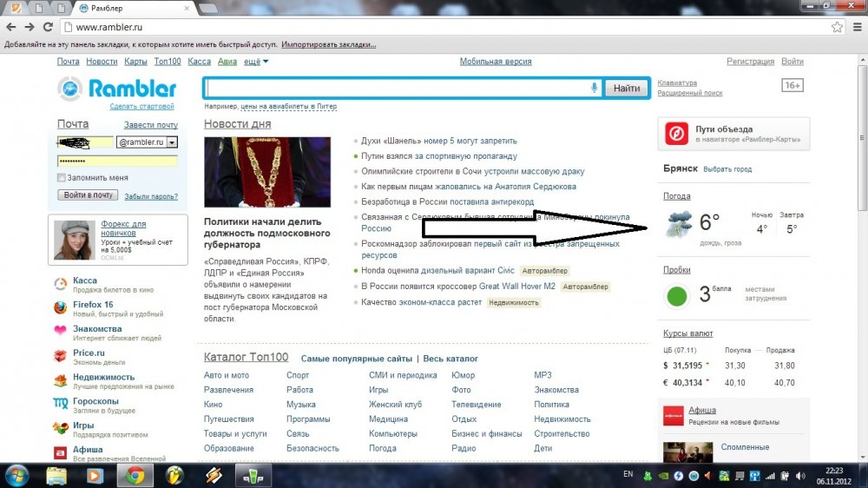Click the 16+ age rating badge
This screenshot has width=868, height=488.
coord(792,85)
